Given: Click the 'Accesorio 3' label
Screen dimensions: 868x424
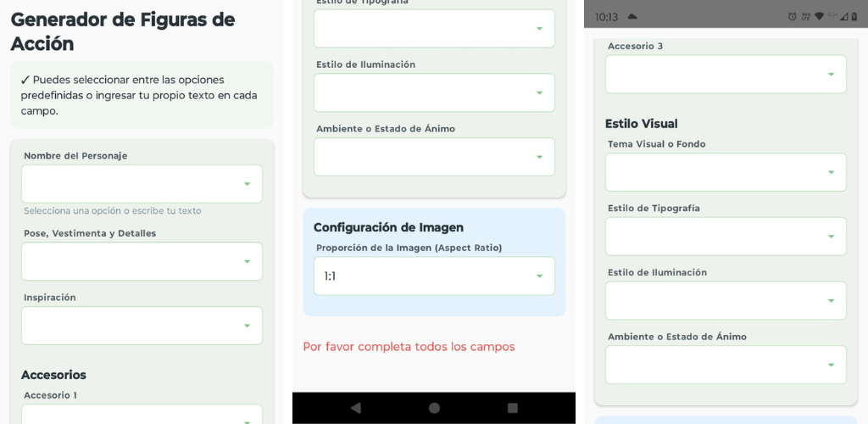Looking at the screenshot, I should click(x=636, y=47).
